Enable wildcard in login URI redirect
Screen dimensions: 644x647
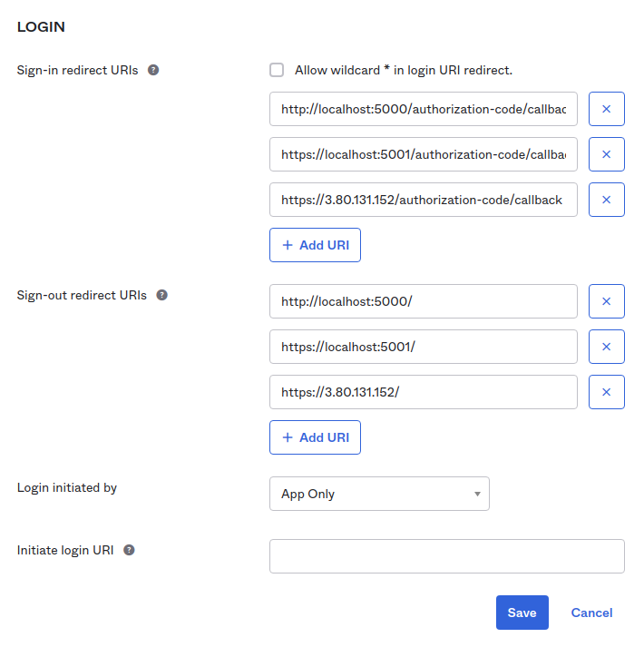point(277,70)
